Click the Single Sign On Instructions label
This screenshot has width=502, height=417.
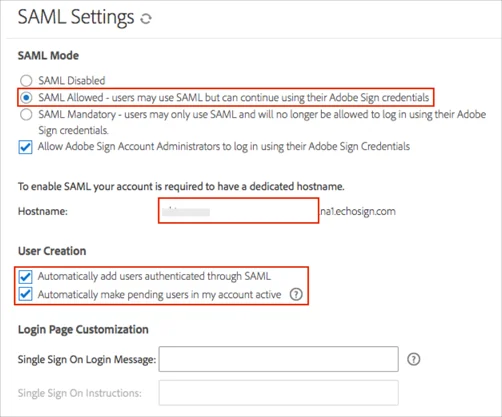(80, 393)
